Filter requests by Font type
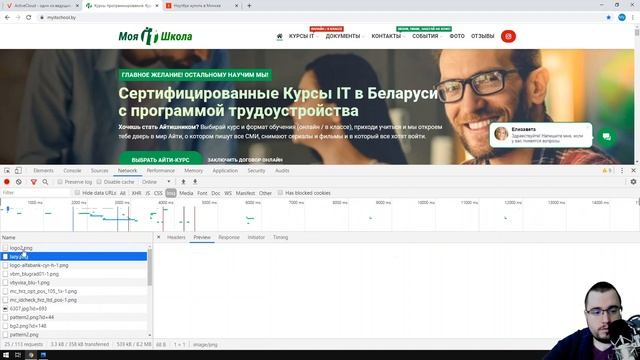 [202, 193]
